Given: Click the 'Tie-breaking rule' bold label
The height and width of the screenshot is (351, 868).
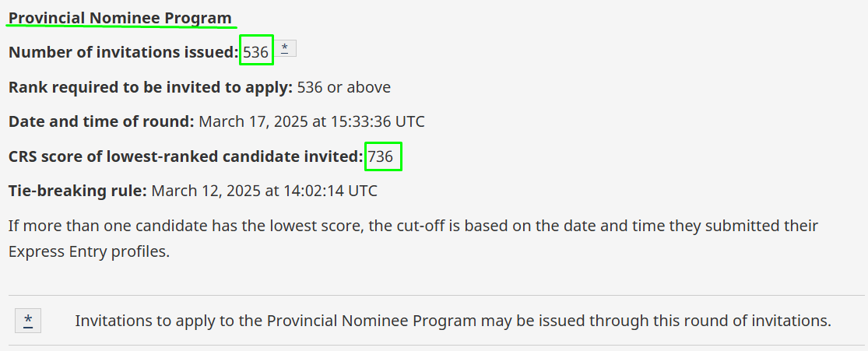Looking at the screenshot, I should tap(78, 191).
